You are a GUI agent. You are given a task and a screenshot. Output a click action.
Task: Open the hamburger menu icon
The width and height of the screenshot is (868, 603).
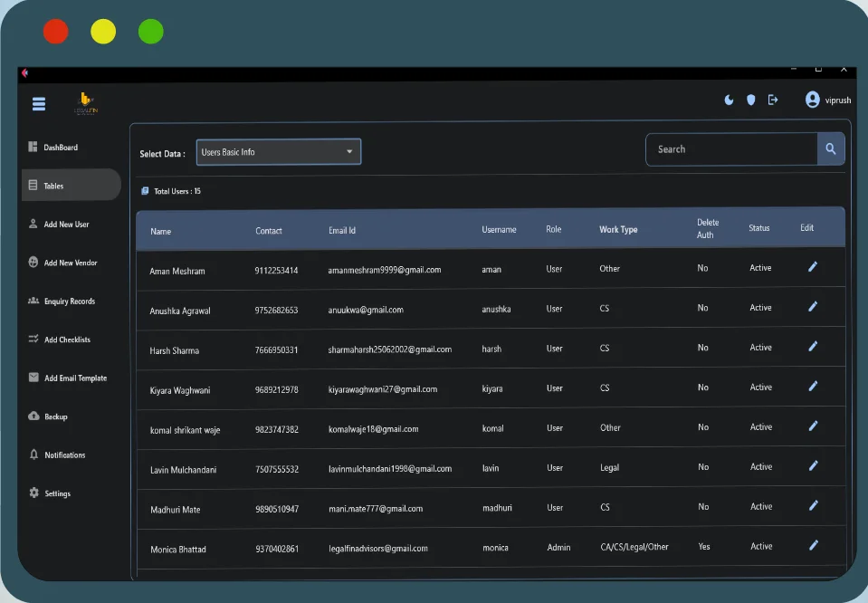click(39, 103)
